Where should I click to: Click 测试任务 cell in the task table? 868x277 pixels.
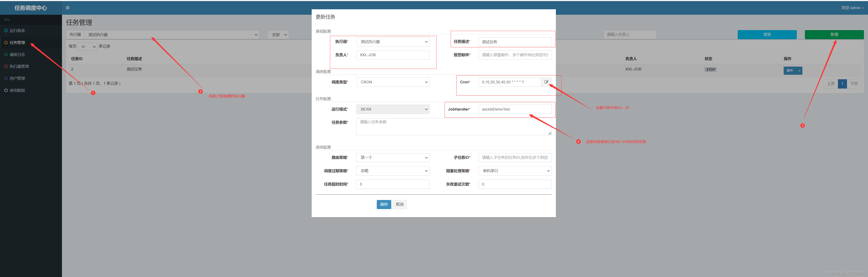pyautogui.click(x=134, y=69)
